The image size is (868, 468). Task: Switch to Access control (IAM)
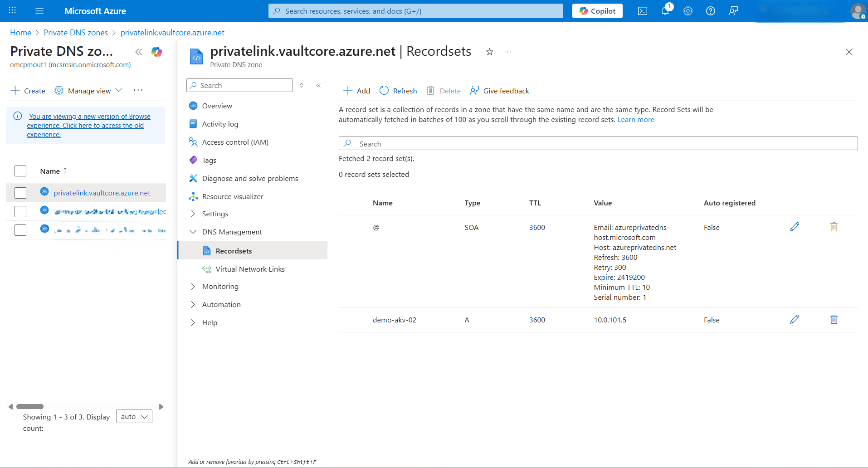coord(235,142)
